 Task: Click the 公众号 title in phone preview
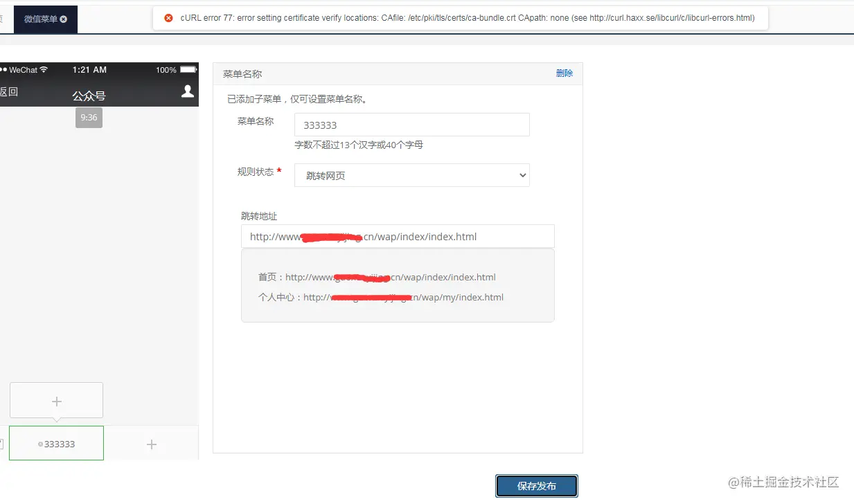click(89, 96)
